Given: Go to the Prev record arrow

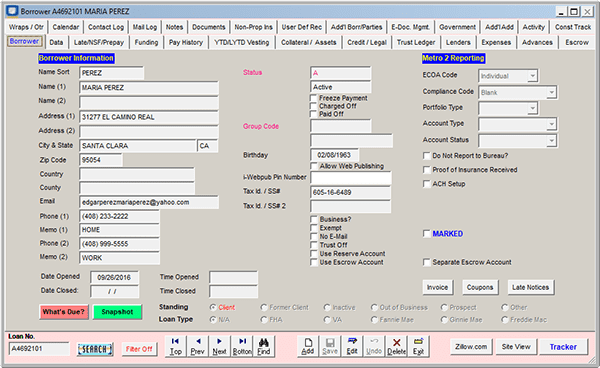Looking at the screenshot, I should tap(197, 346).
